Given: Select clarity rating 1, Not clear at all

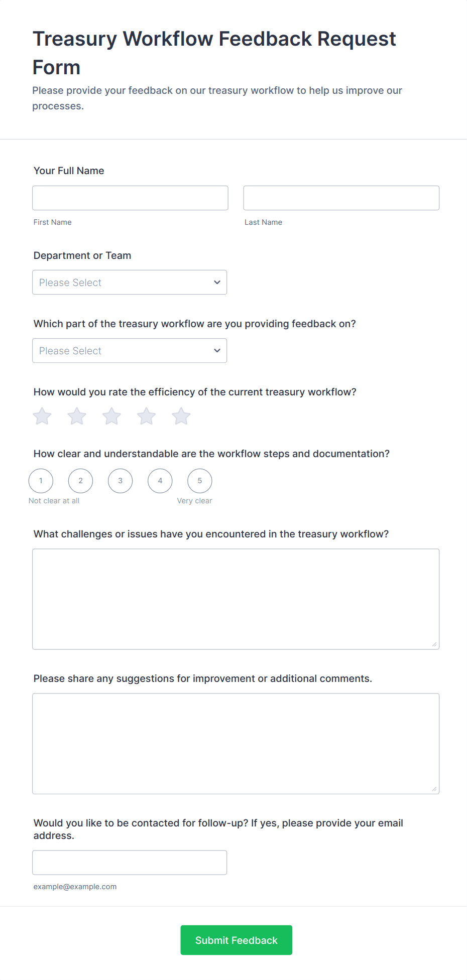Looking at the screenshot, I should (x=41, y=481).
